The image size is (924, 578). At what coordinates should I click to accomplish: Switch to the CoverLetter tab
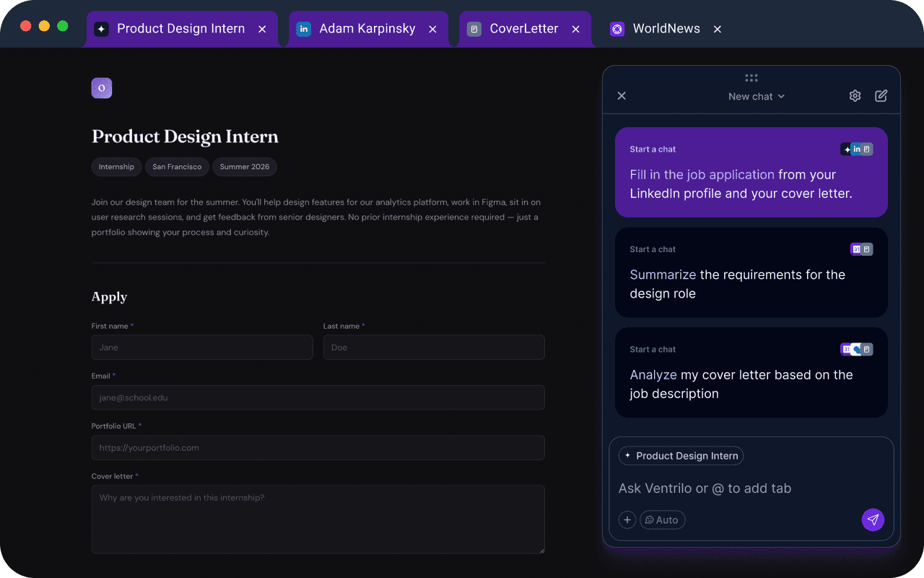(524, 29)
